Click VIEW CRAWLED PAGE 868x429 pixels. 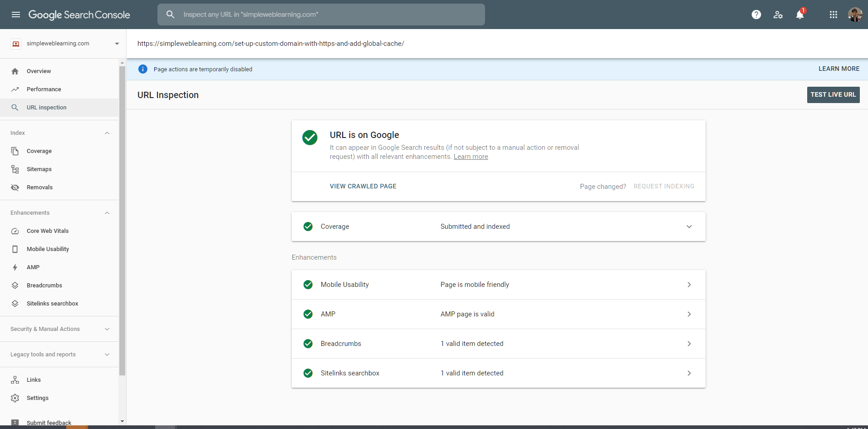click(x=363, y=187)
